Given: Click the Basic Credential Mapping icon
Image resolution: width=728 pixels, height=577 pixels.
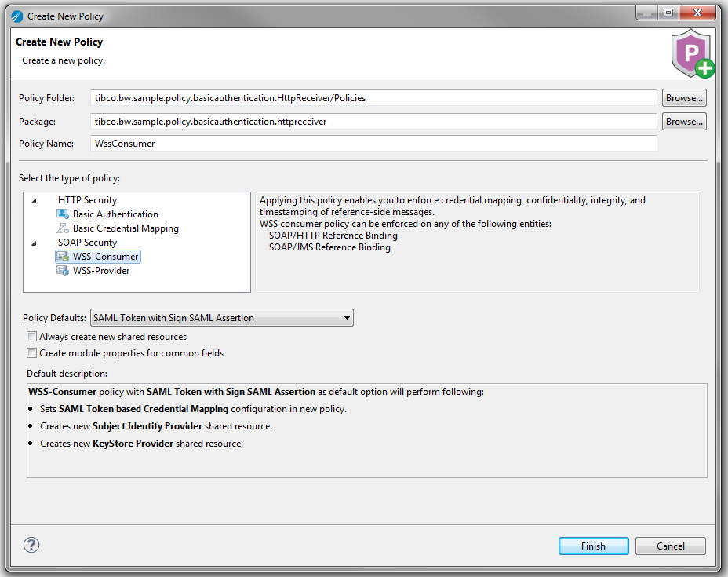Looking at the screenshot, I should click(63, 228).
